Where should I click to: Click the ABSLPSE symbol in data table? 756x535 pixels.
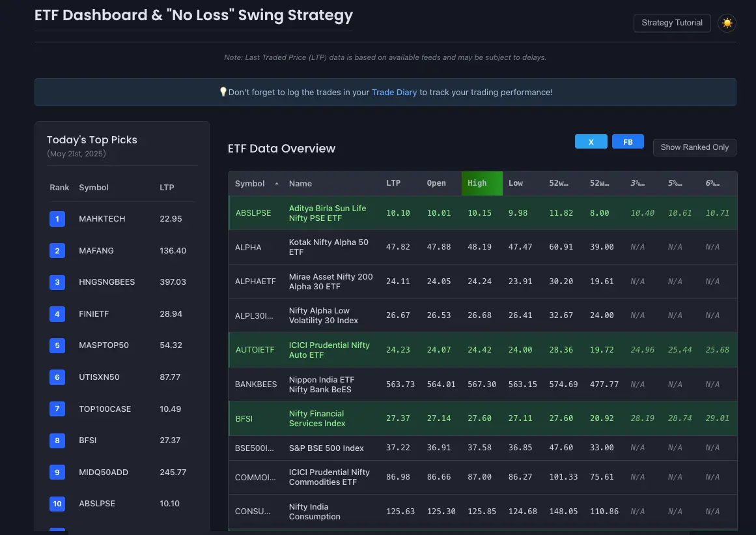click(253, 213)
